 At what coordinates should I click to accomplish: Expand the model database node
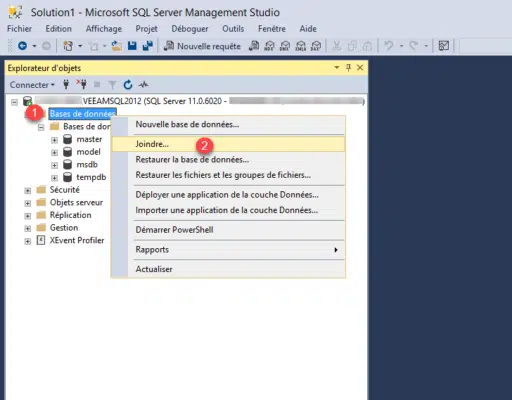pos(54,153)
